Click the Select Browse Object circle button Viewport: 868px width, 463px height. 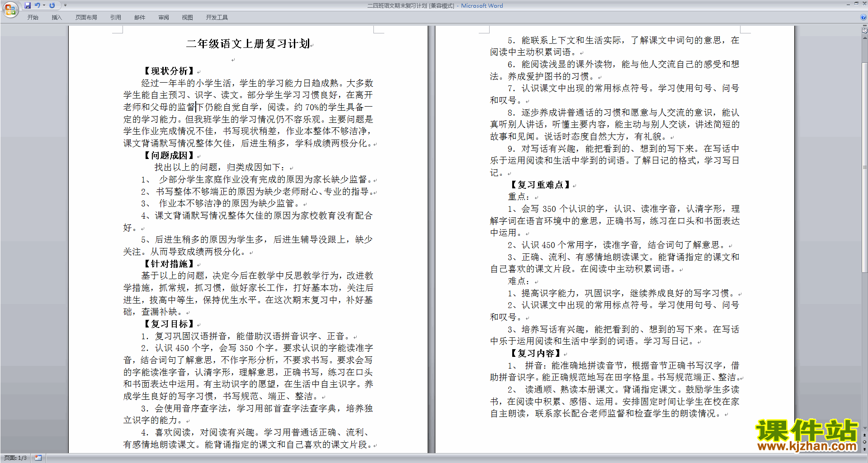click(865, 442)
